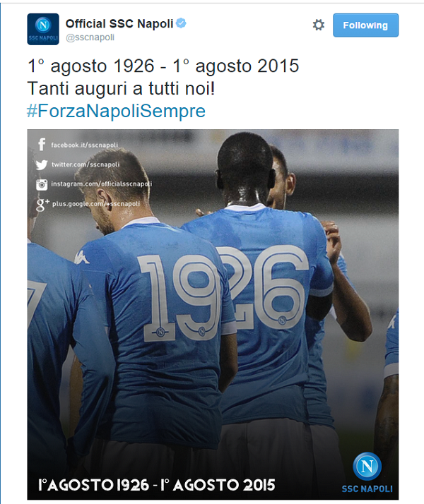Click the @sscnapoli handle
Viewport: 424px width, 504px height.
90,37
